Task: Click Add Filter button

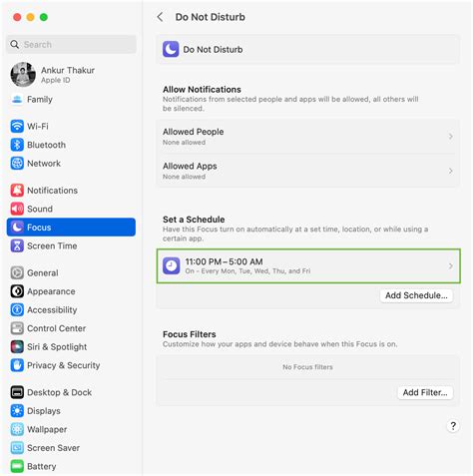Action: coord(425,392)
